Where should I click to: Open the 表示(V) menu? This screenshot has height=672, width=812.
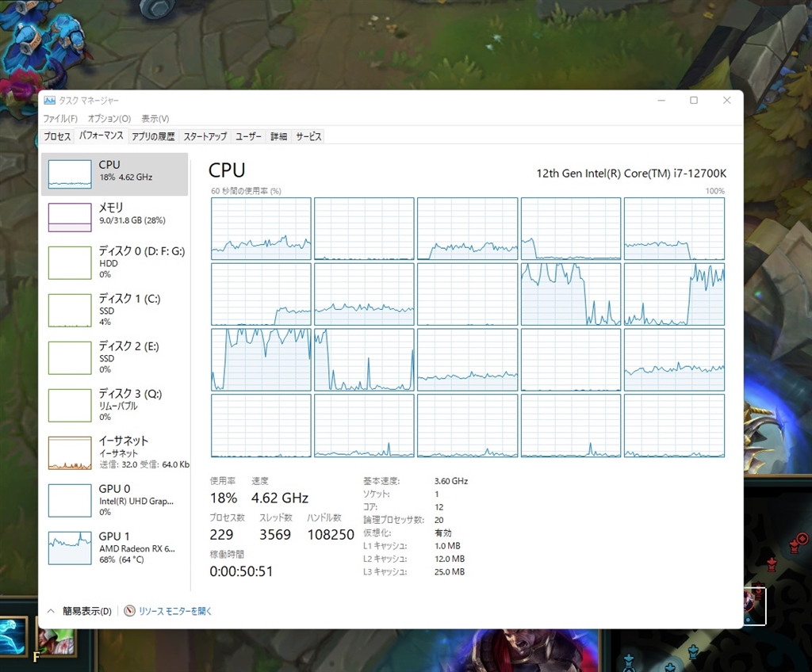155,119
